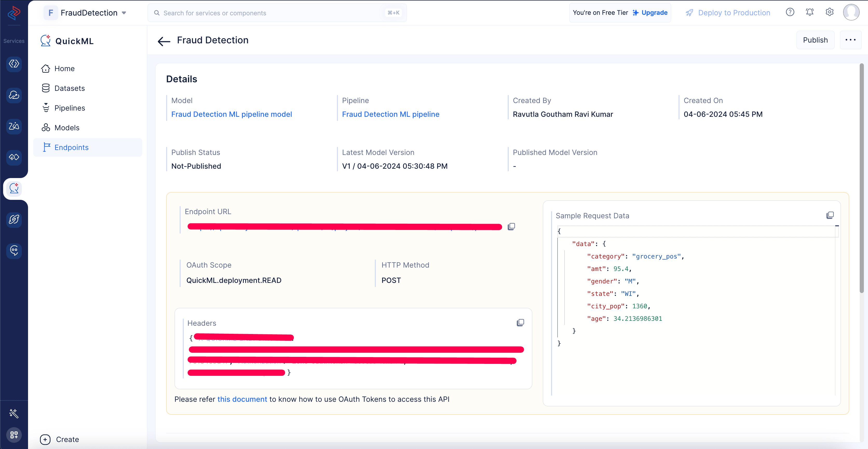Focus the search services or components field
Screen dimensions: 868x449
[x=277, y=13]
